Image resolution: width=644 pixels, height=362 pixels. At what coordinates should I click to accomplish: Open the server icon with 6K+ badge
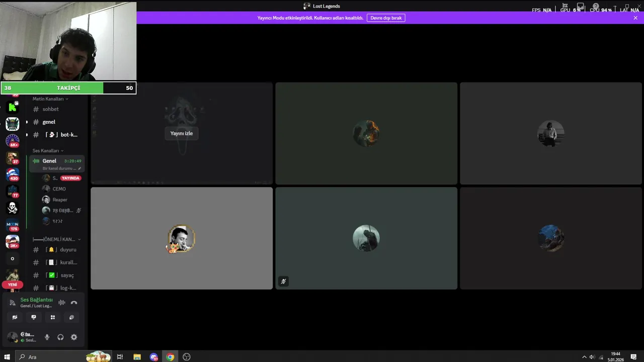point(13,141)
